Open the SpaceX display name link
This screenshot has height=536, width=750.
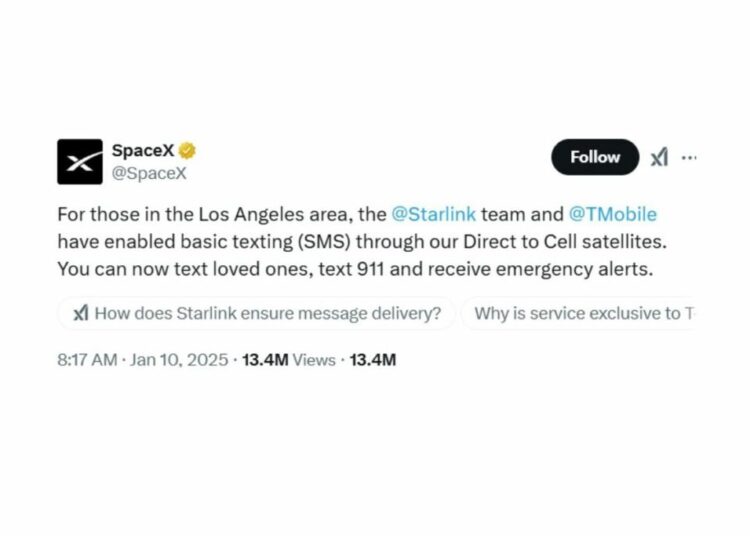[x=143, y=151]
